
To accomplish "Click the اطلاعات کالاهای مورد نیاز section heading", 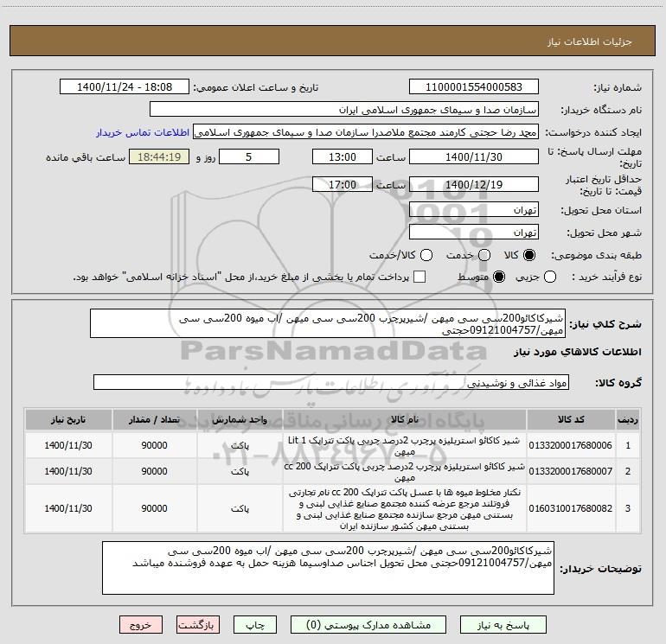I will pos(578,352).
